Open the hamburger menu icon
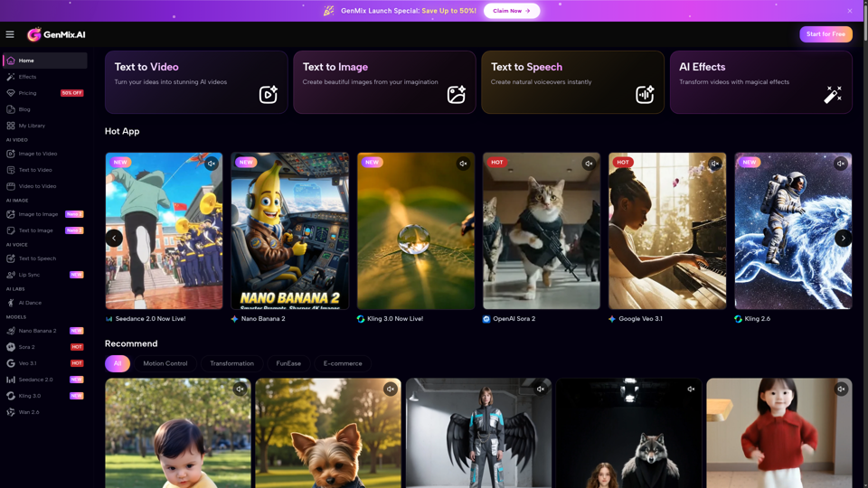The image size is (868, 488). (10, 34)
